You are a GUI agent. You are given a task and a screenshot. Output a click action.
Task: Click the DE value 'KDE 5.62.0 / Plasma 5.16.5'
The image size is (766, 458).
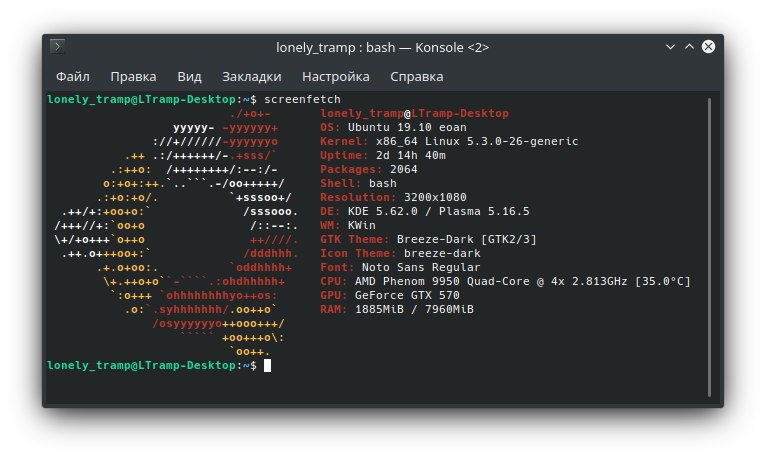(x=439, y=211)
